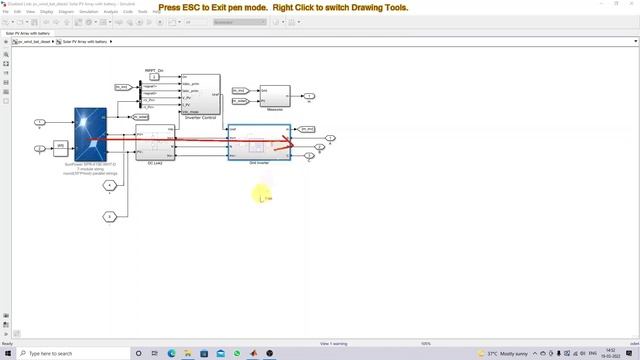
Task: Expand the breadcrumb arrow after Solar PV Array
Action: pos(111,42)
